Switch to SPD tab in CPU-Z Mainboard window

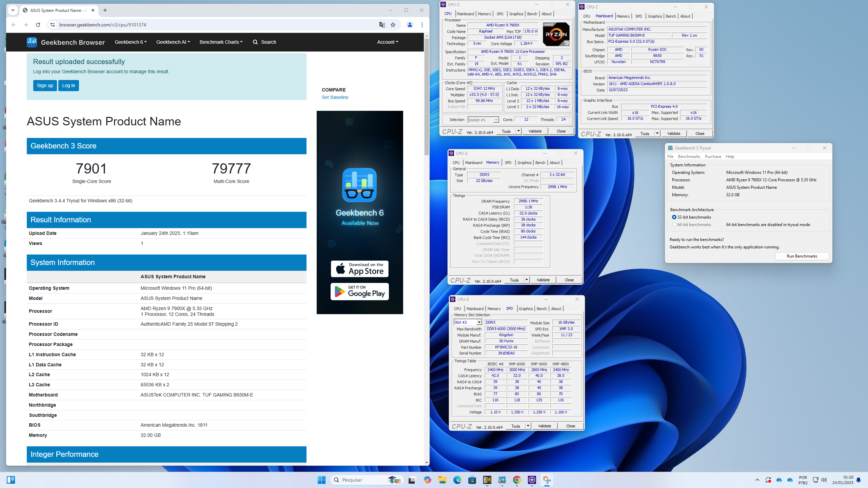coord(638,16)
